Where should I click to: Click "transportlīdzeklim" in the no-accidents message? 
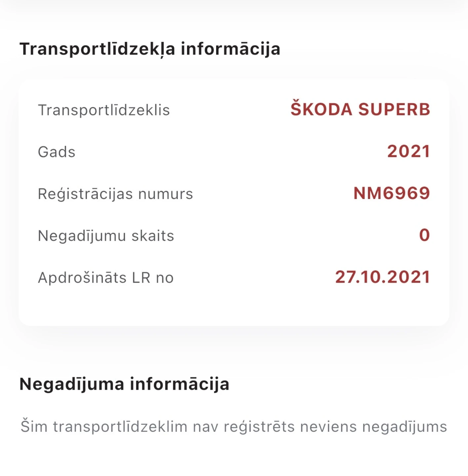120,426
